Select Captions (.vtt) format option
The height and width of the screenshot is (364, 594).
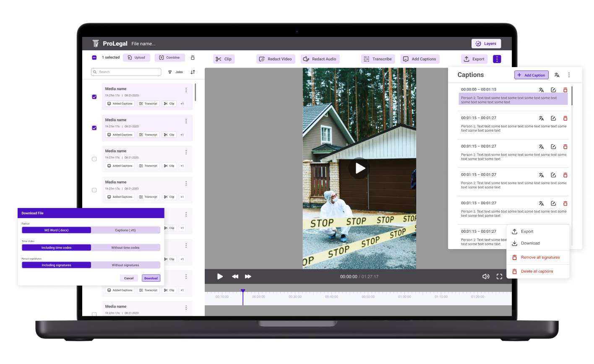tap(125, 230)
